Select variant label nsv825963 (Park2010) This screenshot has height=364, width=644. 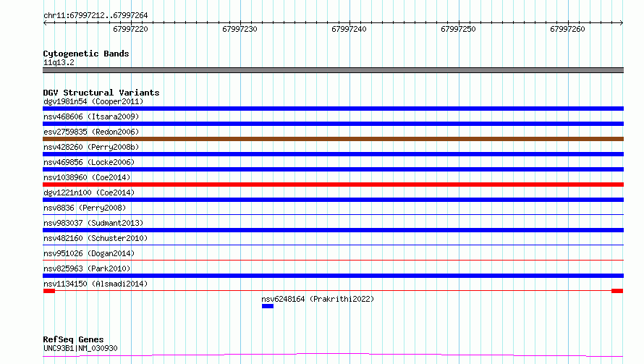coord(87,268)
